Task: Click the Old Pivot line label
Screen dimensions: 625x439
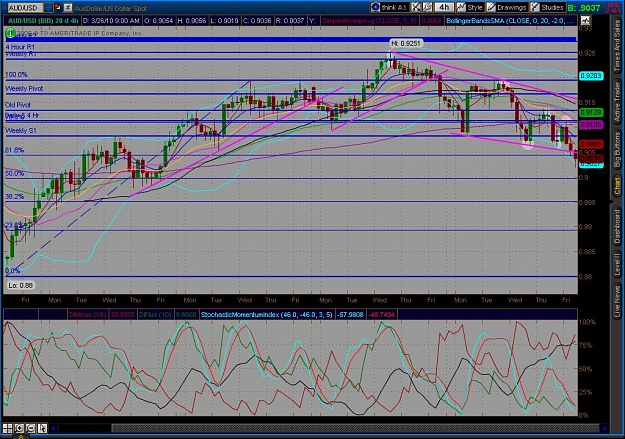Action: pyautogui.click(x=18, y=105)
